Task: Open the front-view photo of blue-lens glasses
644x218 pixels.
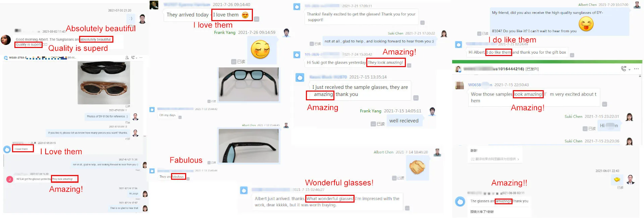Action: pyautogui.click(x=249, y=84)
